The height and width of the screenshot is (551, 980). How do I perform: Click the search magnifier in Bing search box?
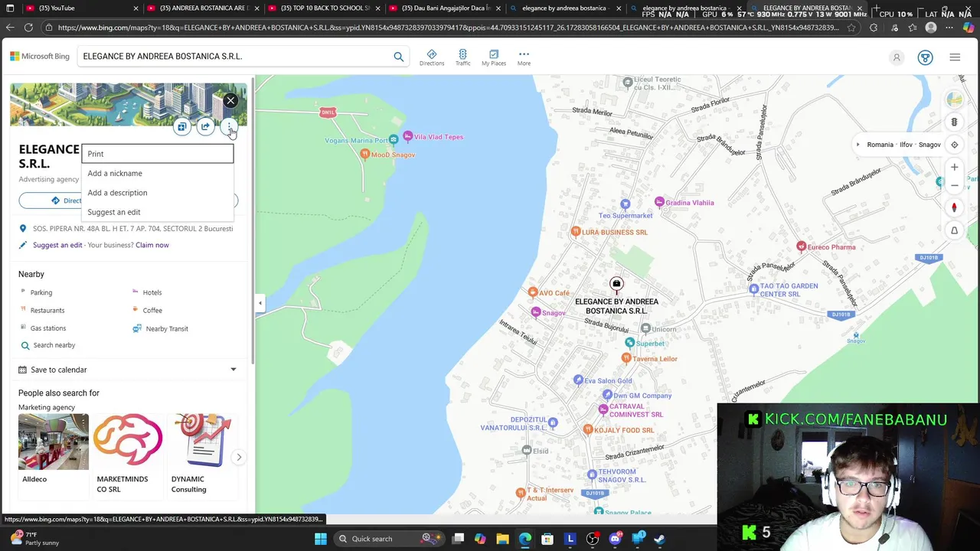[x=398, y=57]
